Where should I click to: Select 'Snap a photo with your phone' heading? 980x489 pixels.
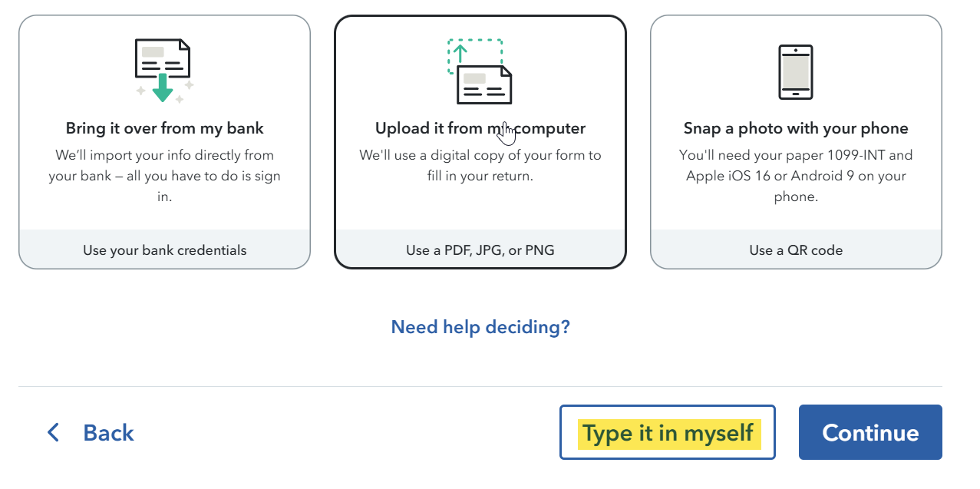[796, 128]
